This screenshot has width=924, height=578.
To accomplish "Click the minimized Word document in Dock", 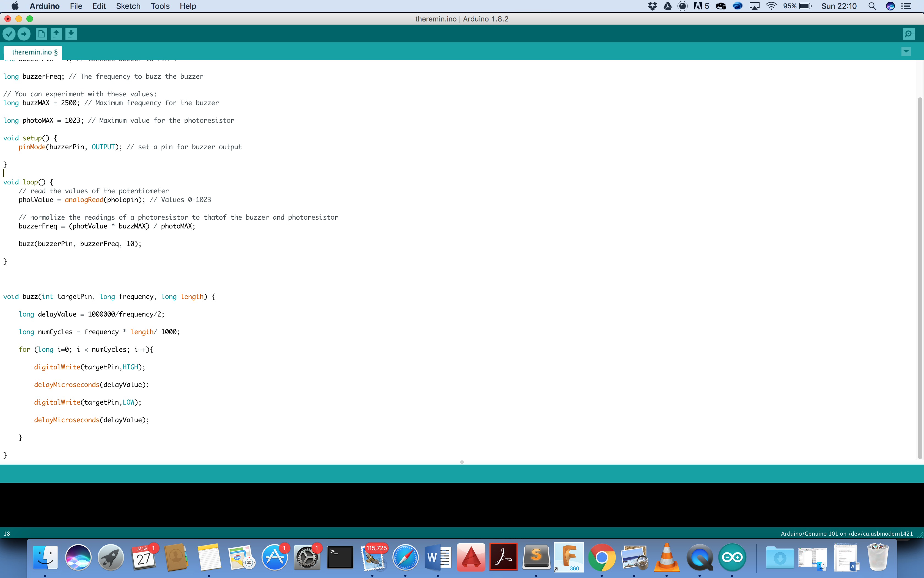I will (846, 558).
